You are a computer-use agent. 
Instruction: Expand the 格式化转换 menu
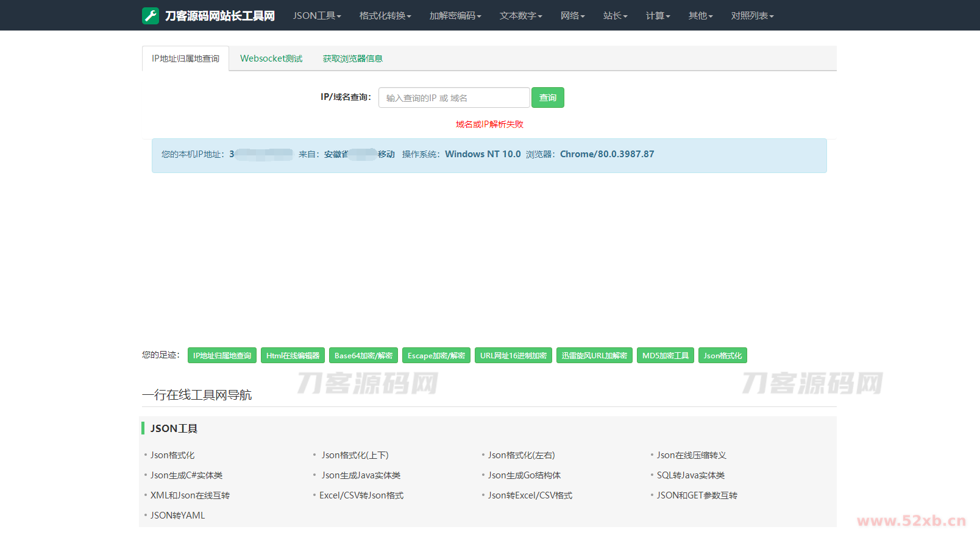click(385, 16)
